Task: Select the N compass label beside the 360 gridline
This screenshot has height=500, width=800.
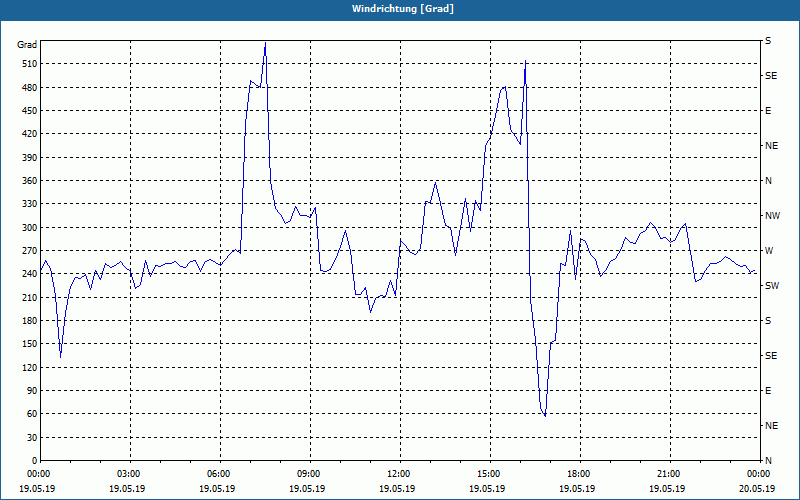Action: click(768, 181)
